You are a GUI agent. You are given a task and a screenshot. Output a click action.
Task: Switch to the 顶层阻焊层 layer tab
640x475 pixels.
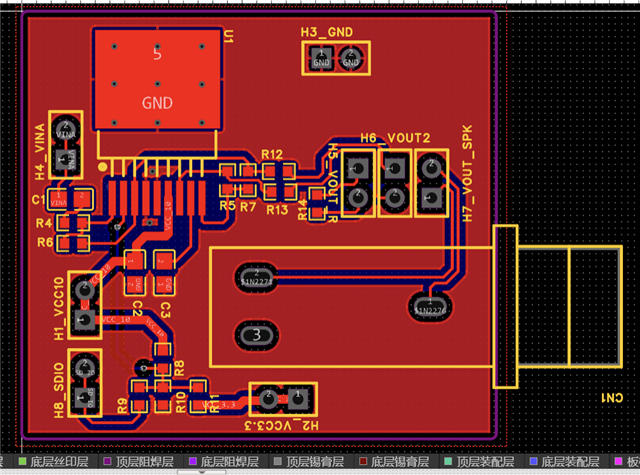(x=139, y=462)
